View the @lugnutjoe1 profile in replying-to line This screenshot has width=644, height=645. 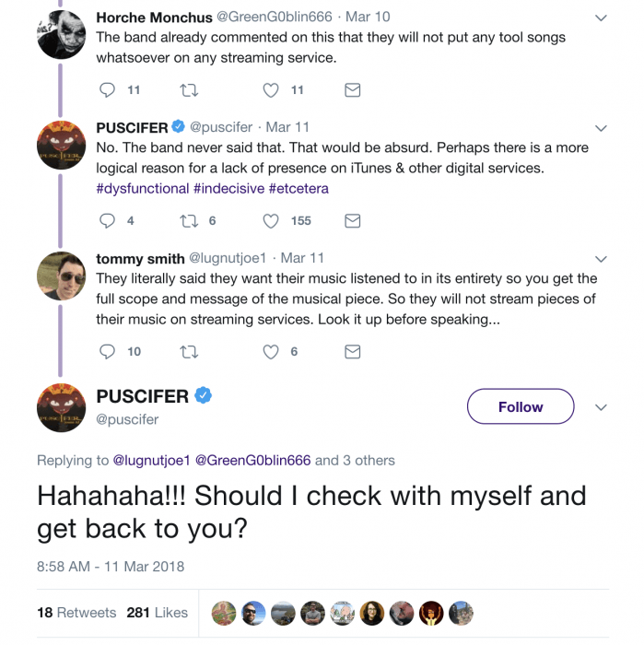click(x=150, y=460)
